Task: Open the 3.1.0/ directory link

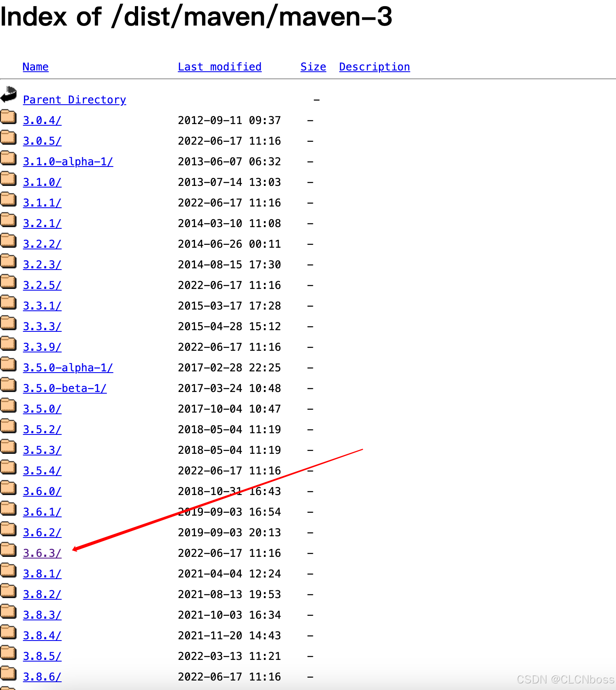Action: [42, 182]
